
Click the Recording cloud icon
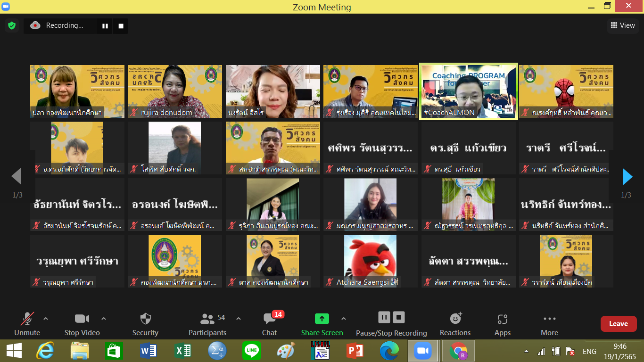(x=35, y=25)
